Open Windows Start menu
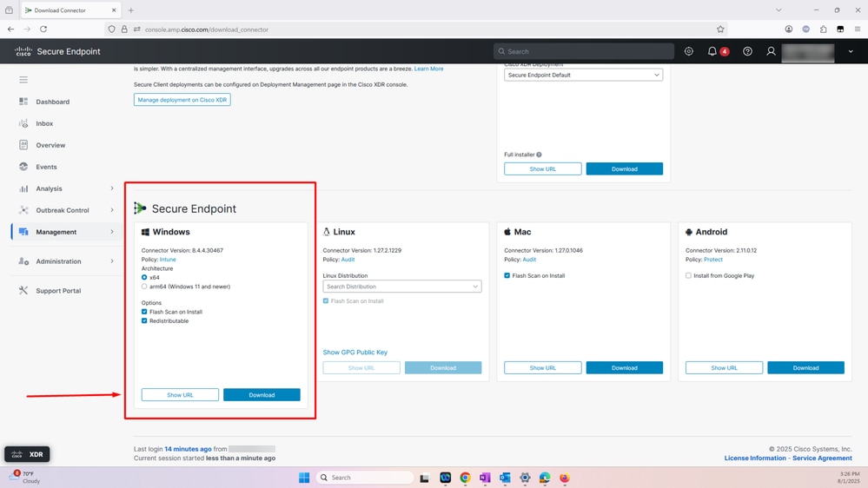The image size is (868, 488). (x=304, y=478)
